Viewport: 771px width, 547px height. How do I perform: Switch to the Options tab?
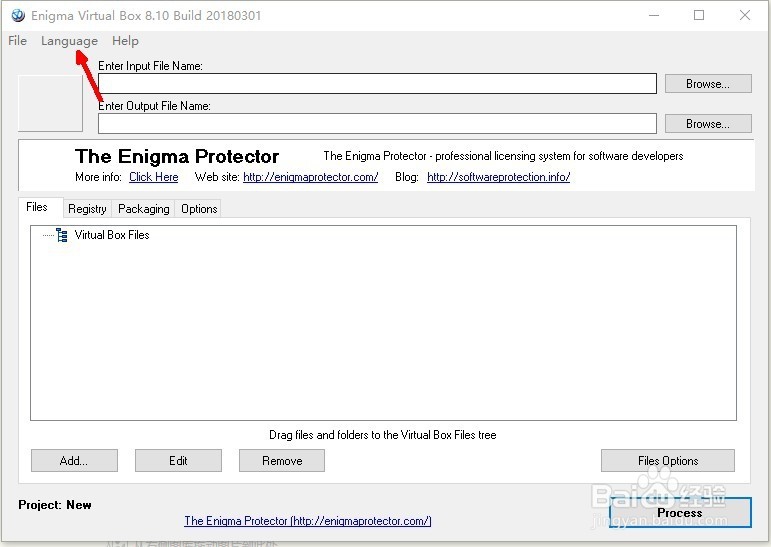(199, 209)
